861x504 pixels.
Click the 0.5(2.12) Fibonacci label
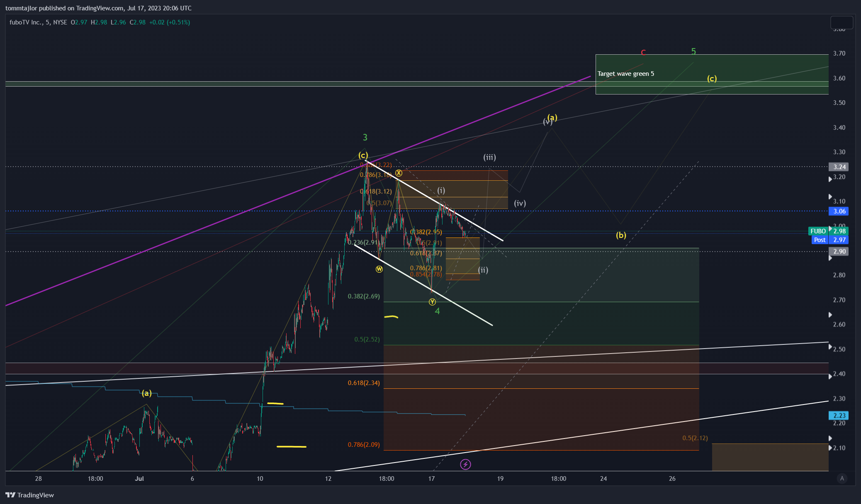695,438
